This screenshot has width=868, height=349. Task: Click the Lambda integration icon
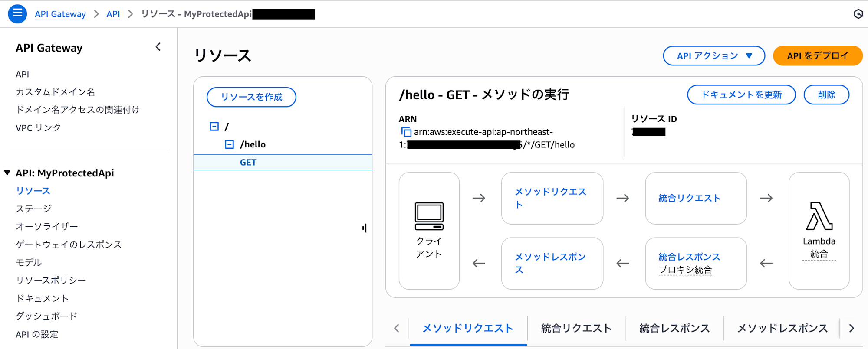coord(819,216)
